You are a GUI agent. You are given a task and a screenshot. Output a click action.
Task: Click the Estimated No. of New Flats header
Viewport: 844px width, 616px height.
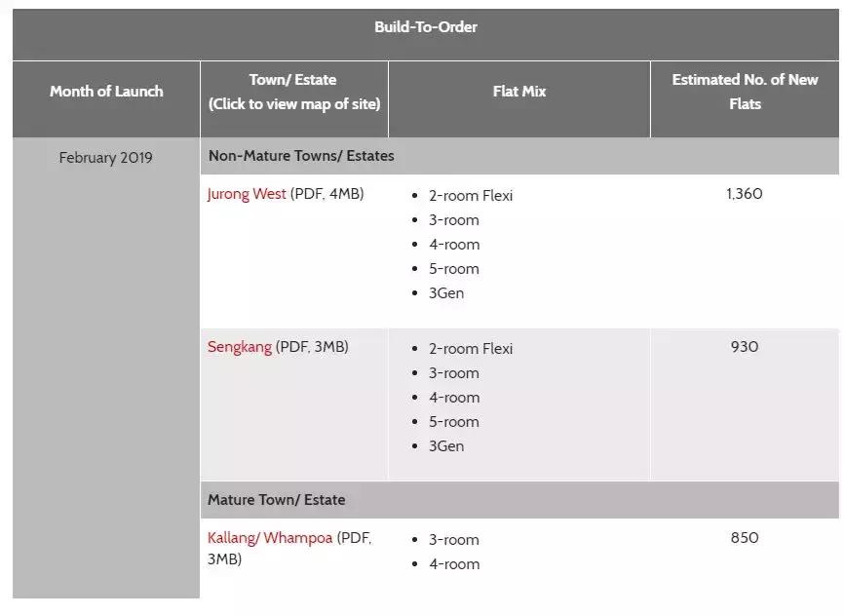click(x=745, y=92)
